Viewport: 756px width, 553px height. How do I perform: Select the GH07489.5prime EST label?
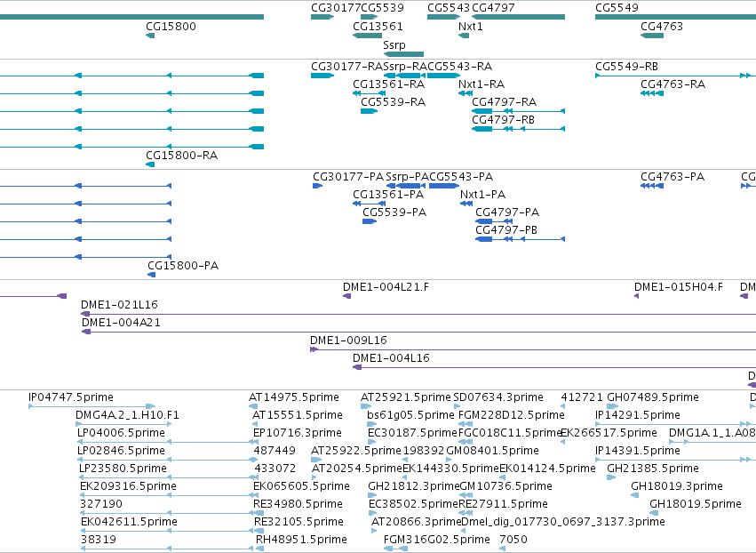653,397
